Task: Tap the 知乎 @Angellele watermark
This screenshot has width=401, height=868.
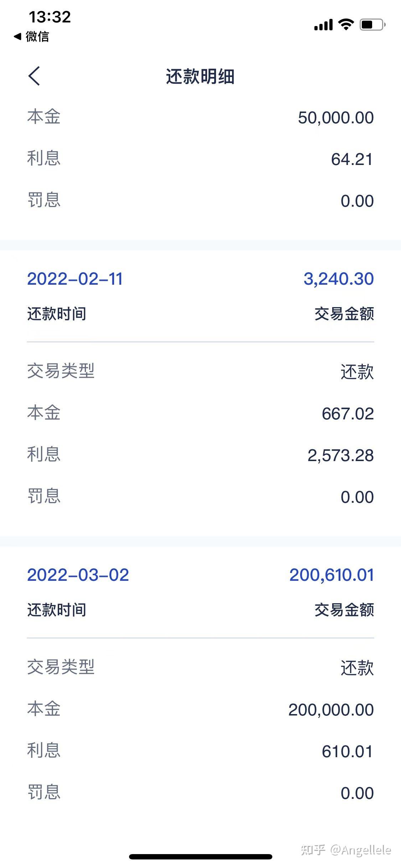Action: (x=346, y=850)
